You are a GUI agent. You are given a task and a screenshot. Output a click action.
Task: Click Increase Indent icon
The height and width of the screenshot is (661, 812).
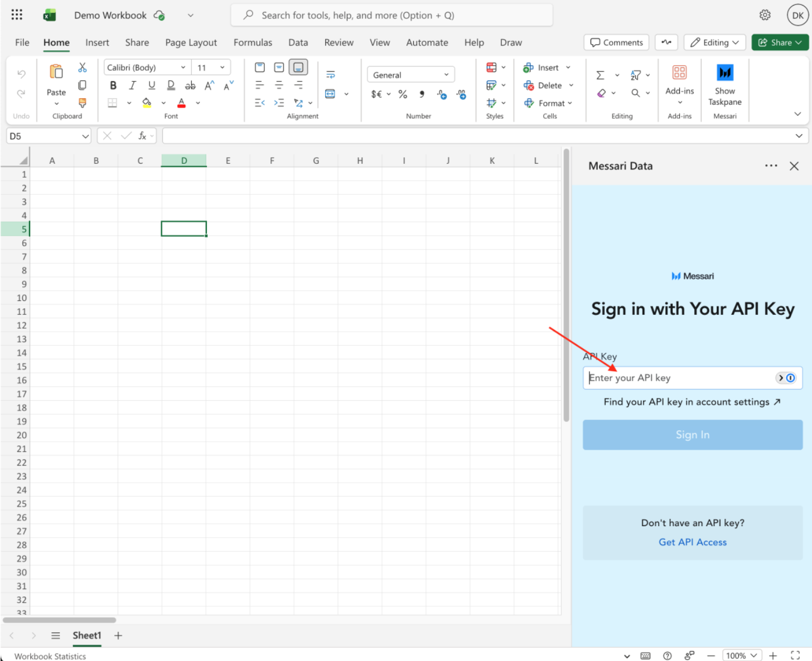point(279,103)
